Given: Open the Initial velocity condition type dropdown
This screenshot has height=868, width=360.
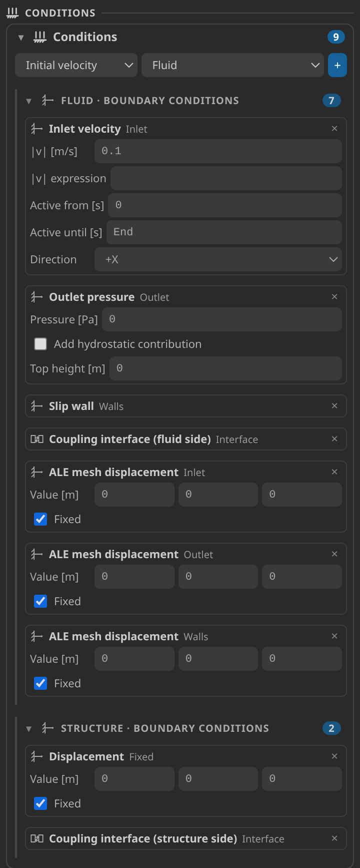Looking at the screenshot, I should coord(76,66).
